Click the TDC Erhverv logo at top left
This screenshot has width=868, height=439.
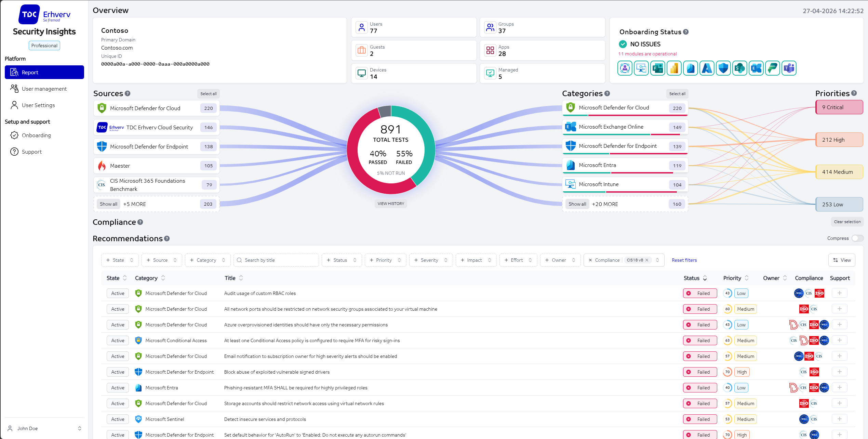[x=44, y=15]
